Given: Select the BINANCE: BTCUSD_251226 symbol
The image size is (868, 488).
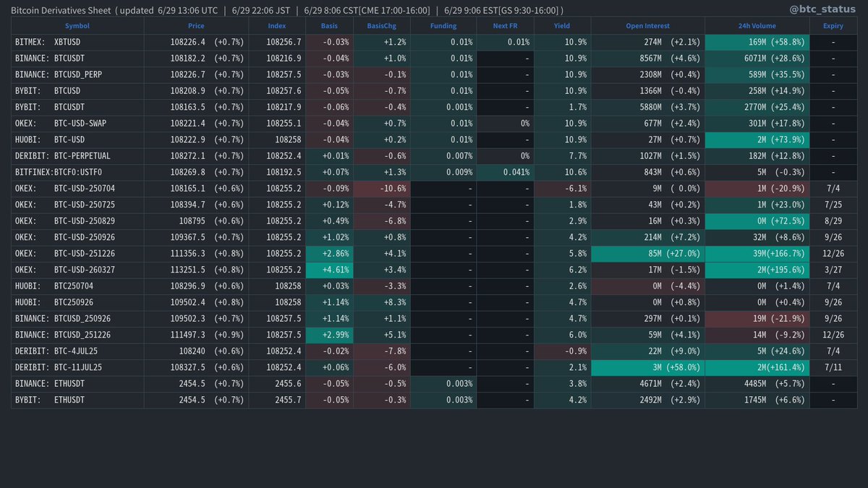Looking at the screenshot, I should pos(63,335).
